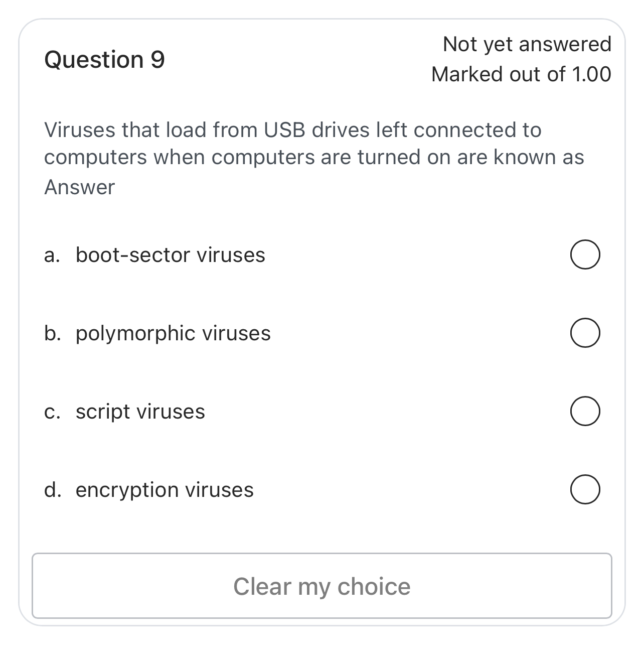Select the circle next to boot-sector viruses
Image resolution: width=644 pixels, height=654 pixels.
pyautogui.click(x=585, y=255)
